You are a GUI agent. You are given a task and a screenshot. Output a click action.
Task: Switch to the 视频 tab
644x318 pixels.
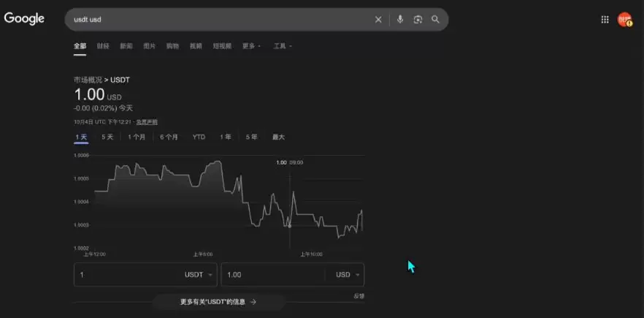tap(196, 46)
